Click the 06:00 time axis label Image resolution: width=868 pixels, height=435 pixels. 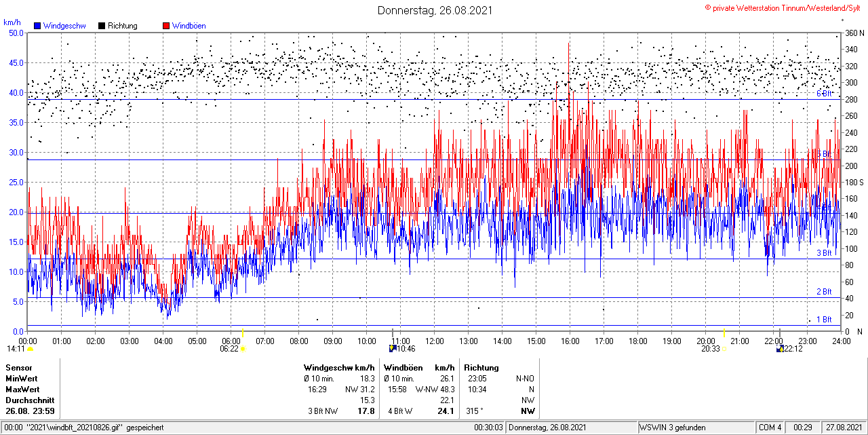coord(231,341)
